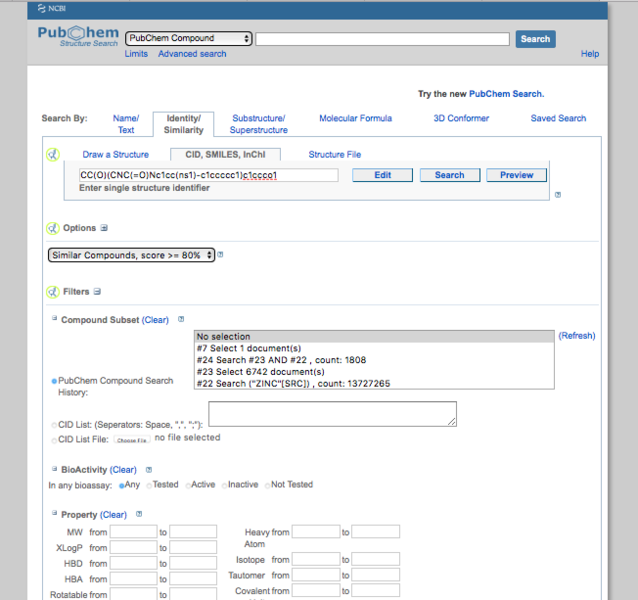This screenshot has height=600, width=638.
Task: Click the MW from input field
Action: pyautogui.click(x=133, y=532)
